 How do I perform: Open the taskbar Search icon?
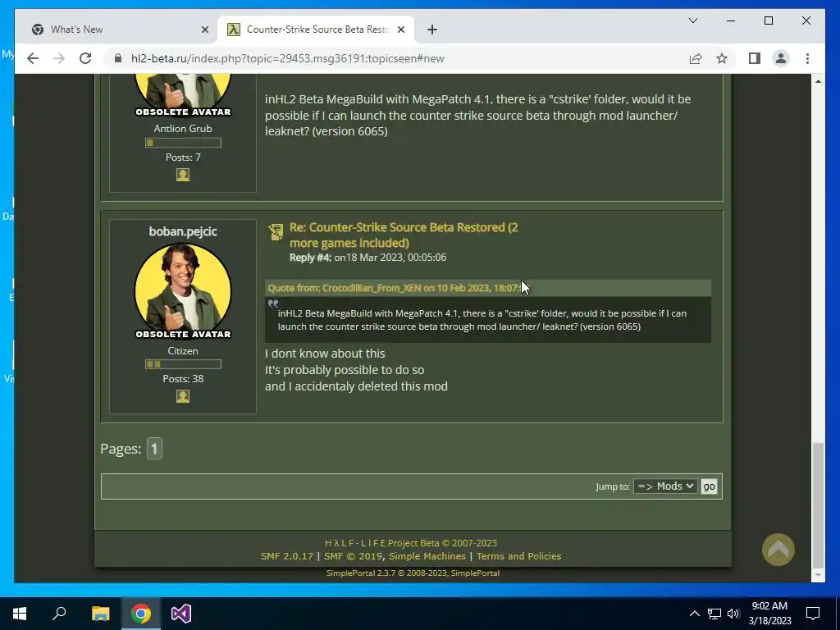pyautogui.click(x=59, y=614)
